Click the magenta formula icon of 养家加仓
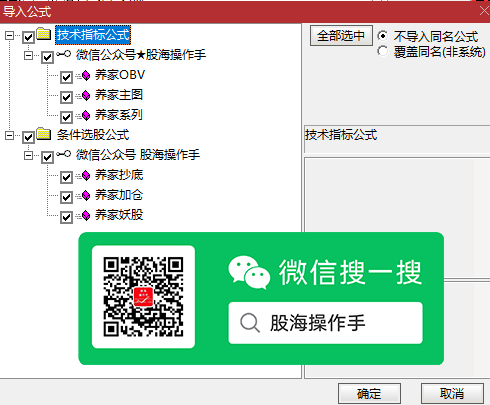 [86, 196]
